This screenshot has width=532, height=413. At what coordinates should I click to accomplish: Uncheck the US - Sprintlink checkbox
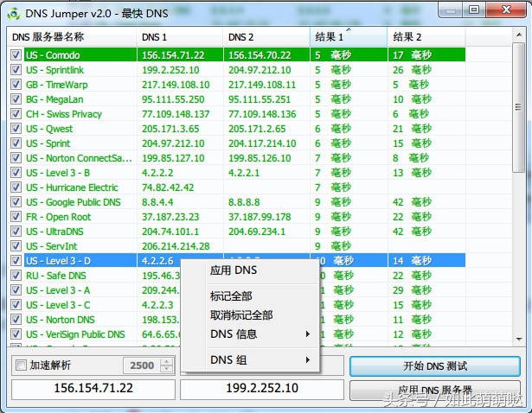tap(16, 70)
